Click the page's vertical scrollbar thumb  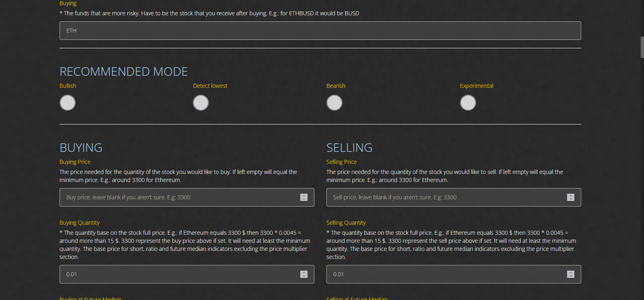click(x=642, y=48)
